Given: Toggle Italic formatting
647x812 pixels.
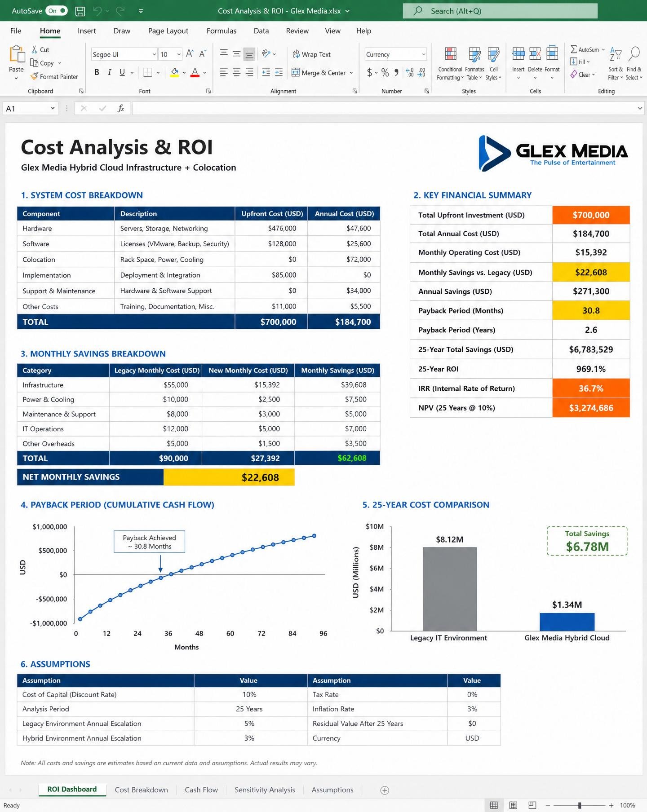Looking at the screenshot, I should (109, 72).
